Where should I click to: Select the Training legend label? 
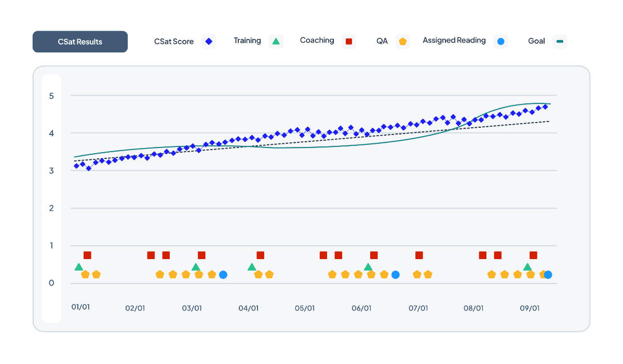pos(247,41)
